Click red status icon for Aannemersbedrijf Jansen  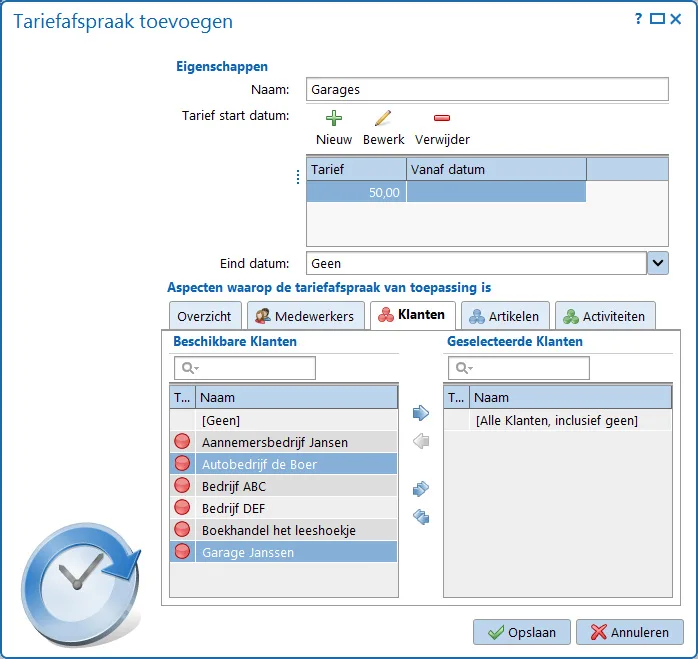click(182, 442)
